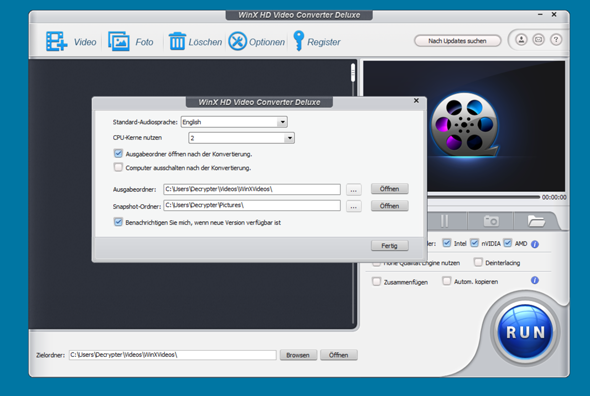Click the Register key icon

298,41
